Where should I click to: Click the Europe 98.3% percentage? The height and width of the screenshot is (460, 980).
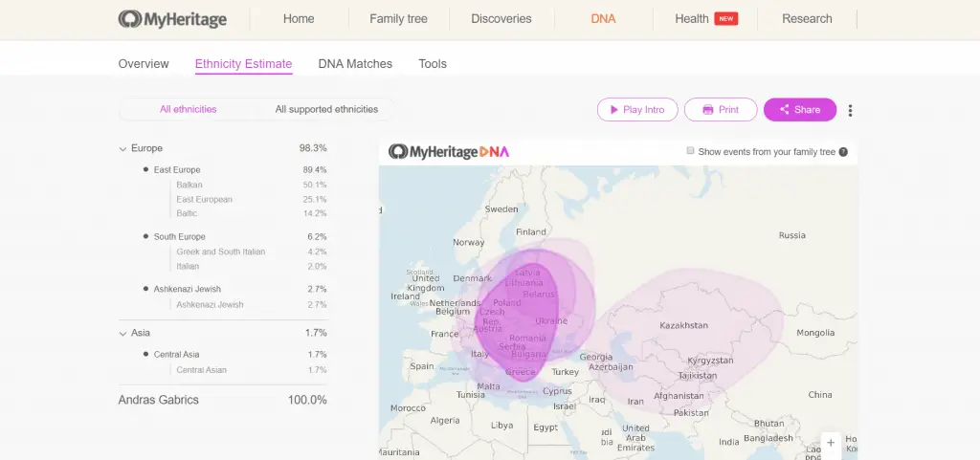[313, 148]
